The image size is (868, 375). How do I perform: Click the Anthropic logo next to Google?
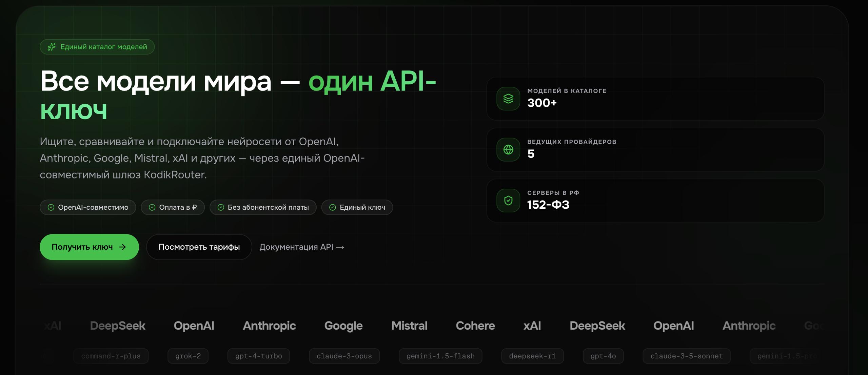(269, 326)
